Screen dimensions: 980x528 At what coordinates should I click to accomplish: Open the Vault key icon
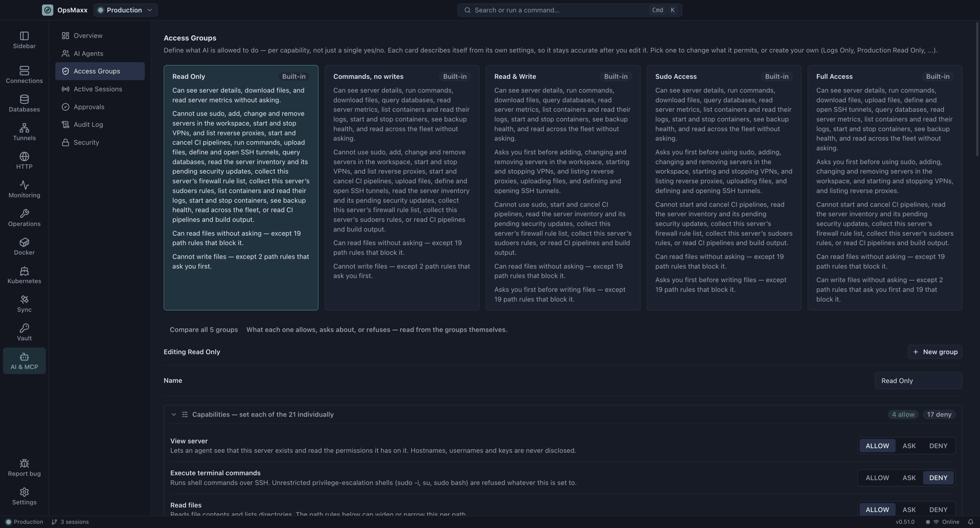24,328
